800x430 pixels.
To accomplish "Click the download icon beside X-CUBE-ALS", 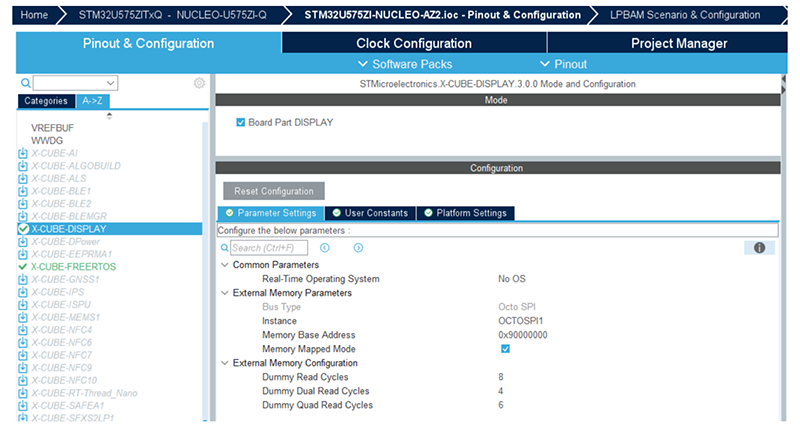I will click(x=22, y=179).
